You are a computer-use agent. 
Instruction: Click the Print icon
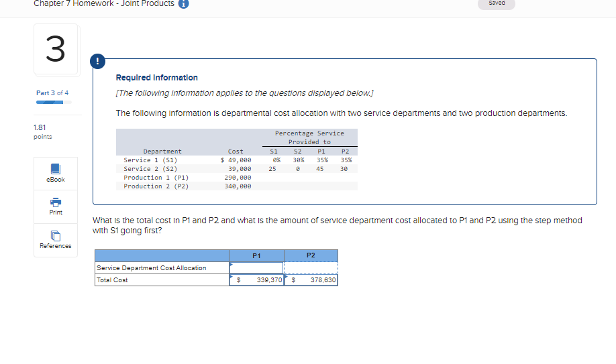(x=56, y=202)
